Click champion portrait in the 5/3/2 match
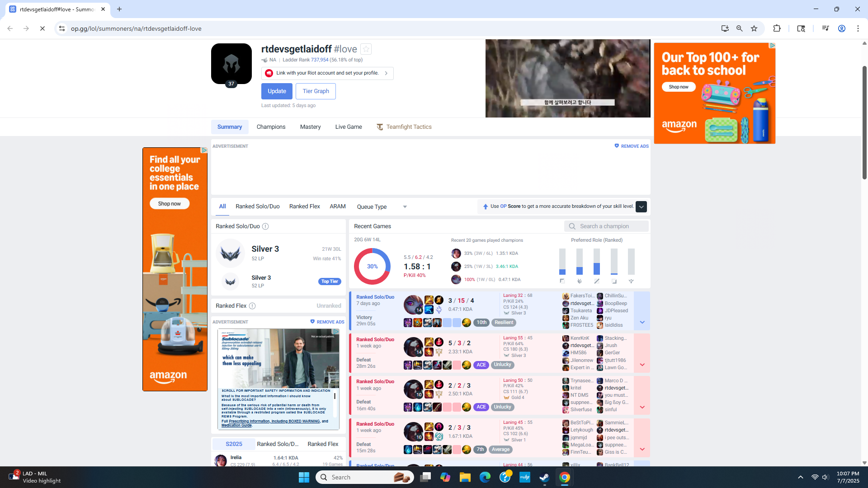The width and height of the screenshot is (868, 488). [413, 347]
